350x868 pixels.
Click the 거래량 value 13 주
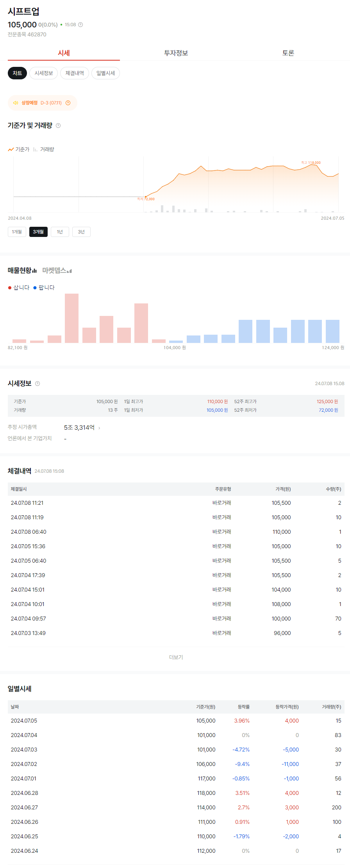(x=113, y=410)
